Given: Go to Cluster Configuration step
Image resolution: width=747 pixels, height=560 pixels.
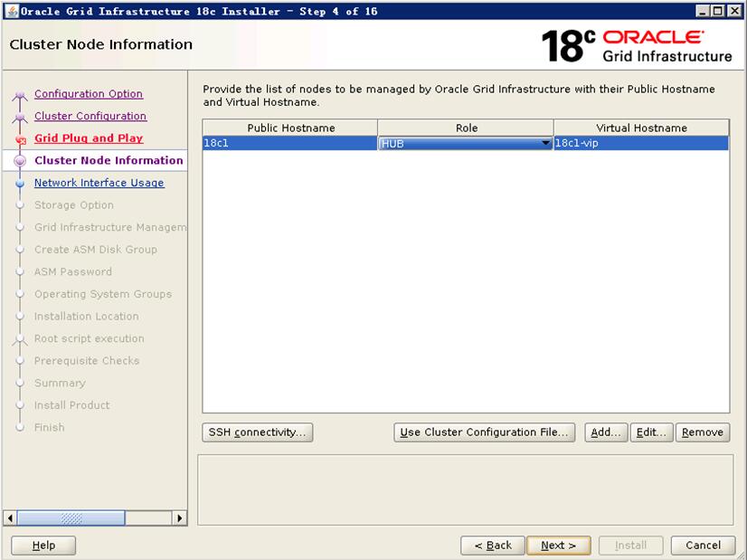Looking at the screenshot, I should click(x=90, y=117).
